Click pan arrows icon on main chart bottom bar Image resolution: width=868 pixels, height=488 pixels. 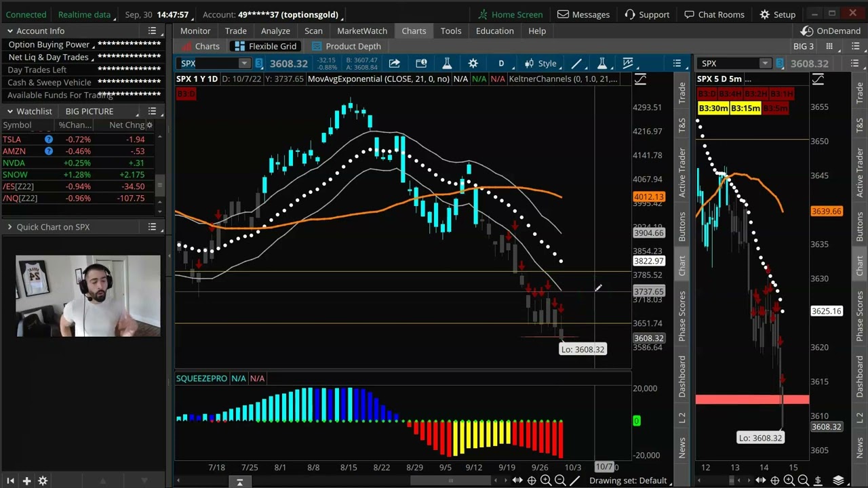pyautogui.click(x=517, y=481)
